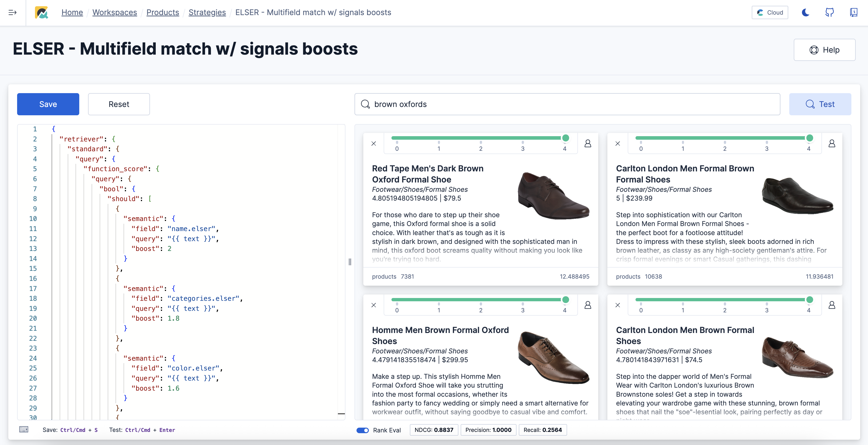
Task: Go to Strategies breadcrumb link
Action: click(x=207, y=13)
